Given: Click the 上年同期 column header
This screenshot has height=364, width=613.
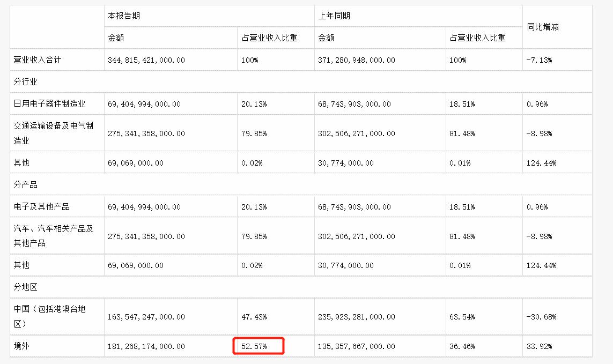Looking at the screenshot, I should coord(334,16).
